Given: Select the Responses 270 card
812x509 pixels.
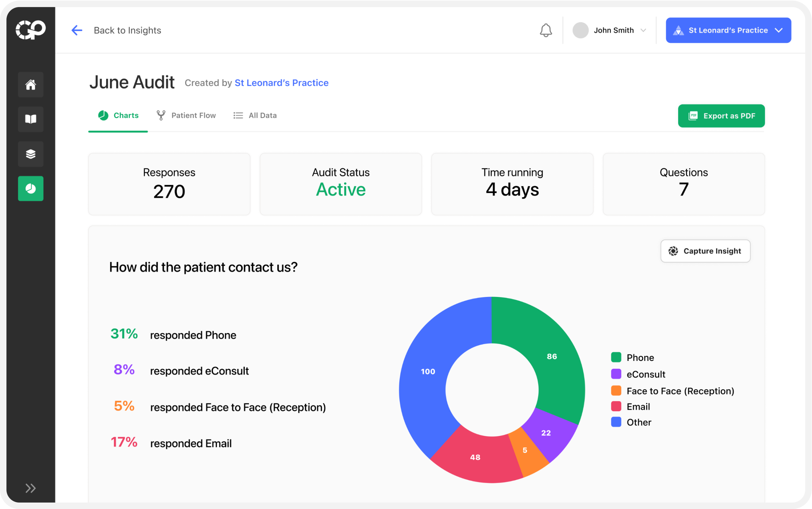Looking at the screenshot, I should [169, 184].
